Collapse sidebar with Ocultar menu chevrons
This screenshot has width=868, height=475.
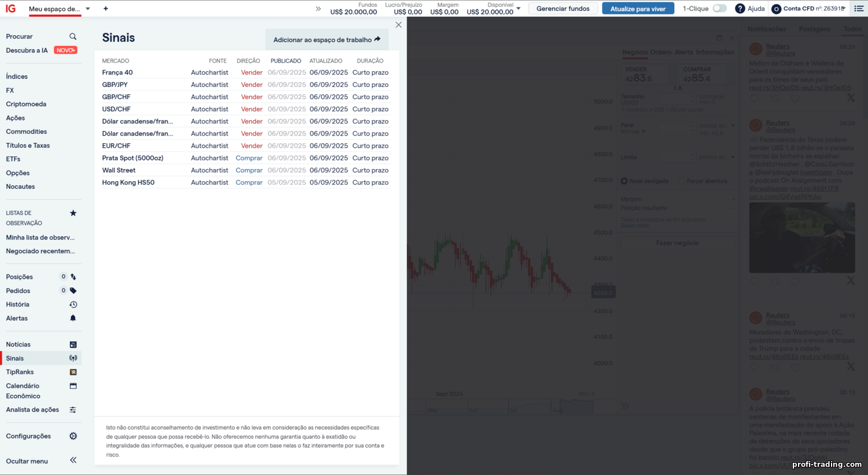tap(73, 461)
